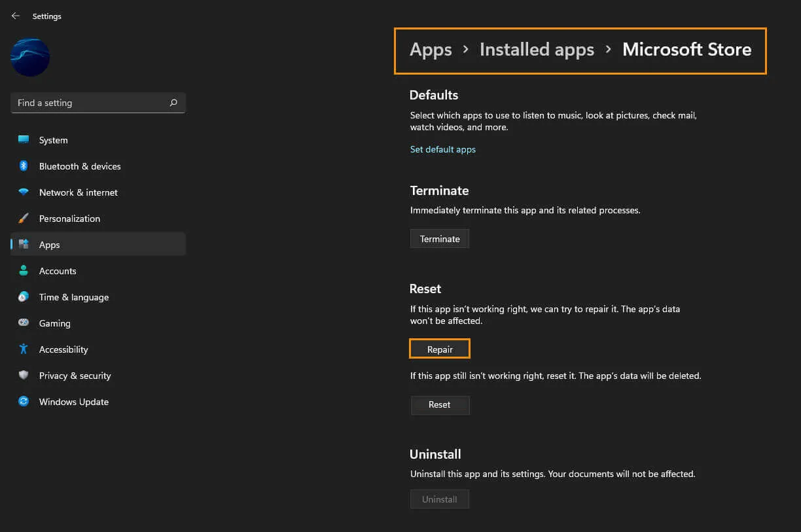
Task: Click Installed apps breadcrumb
Action: tap(537, 50)
